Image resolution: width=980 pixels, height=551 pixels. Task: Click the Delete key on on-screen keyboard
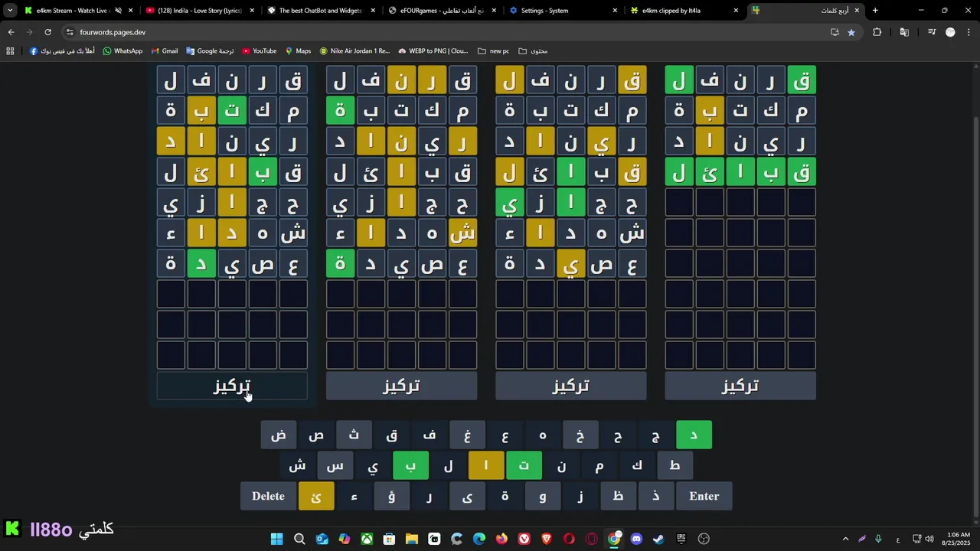coord(268,496)
